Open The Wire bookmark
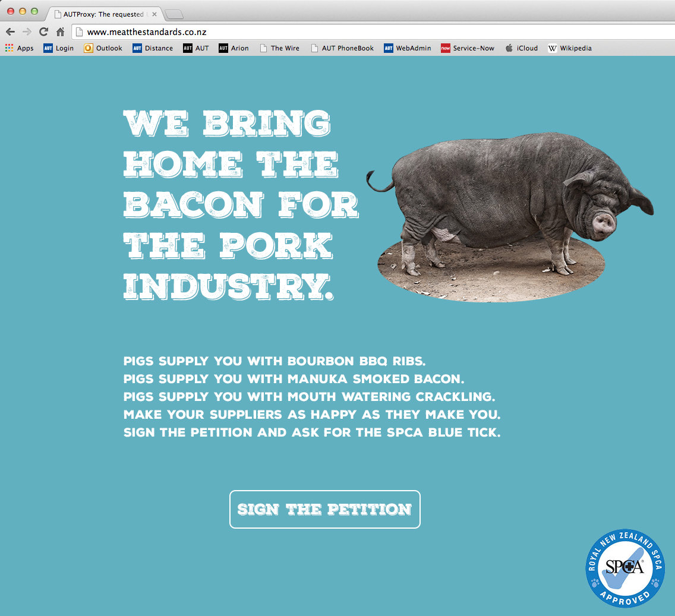This screenshot has width=675, height=616. click(x=280, y=48)
